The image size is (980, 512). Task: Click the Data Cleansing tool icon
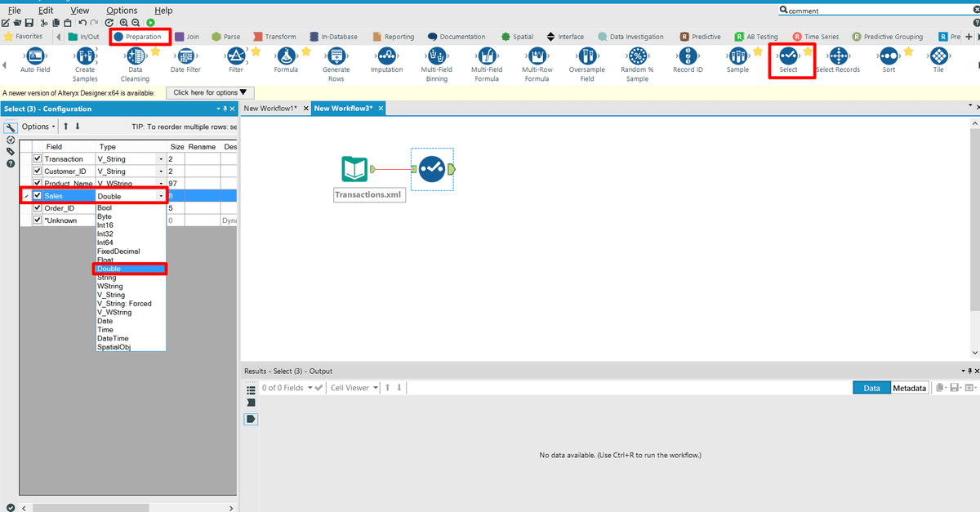pyautogui.click(x=136, y=56)
